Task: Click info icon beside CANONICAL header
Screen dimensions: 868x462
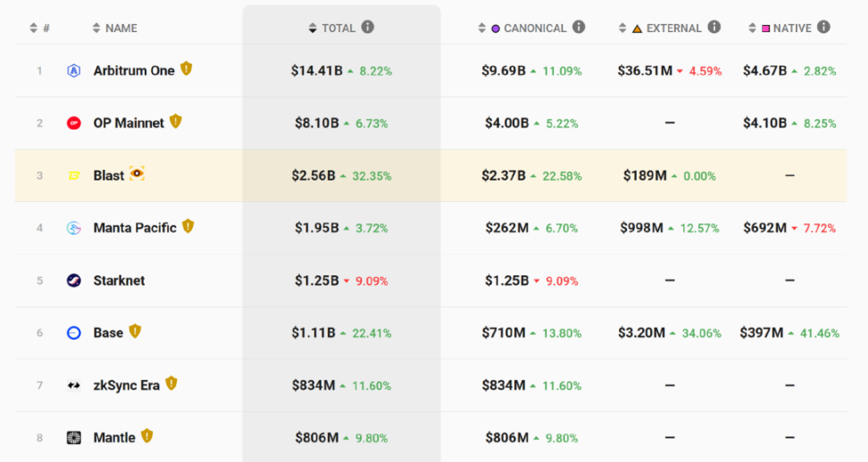Action: pos(579,28)
